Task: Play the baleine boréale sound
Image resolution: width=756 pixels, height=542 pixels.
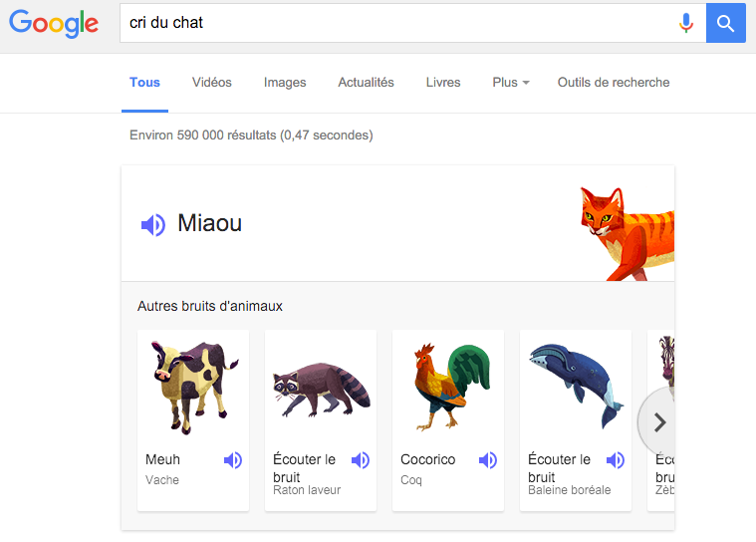Action: tap(616, 460)
